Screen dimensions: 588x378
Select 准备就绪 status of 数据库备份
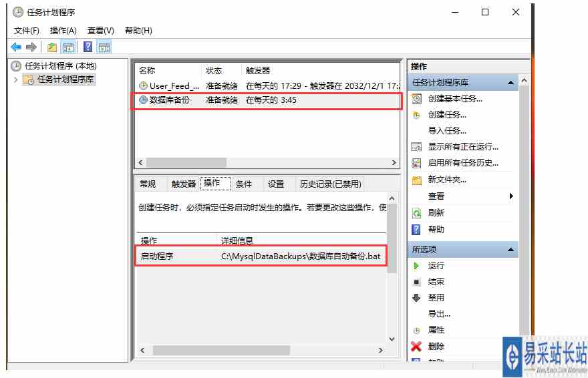pyautogui.click(x=221, y=100)
